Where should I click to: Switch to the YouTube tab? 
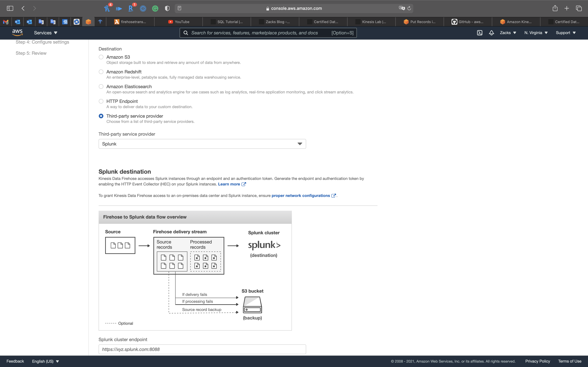point(179,22)
